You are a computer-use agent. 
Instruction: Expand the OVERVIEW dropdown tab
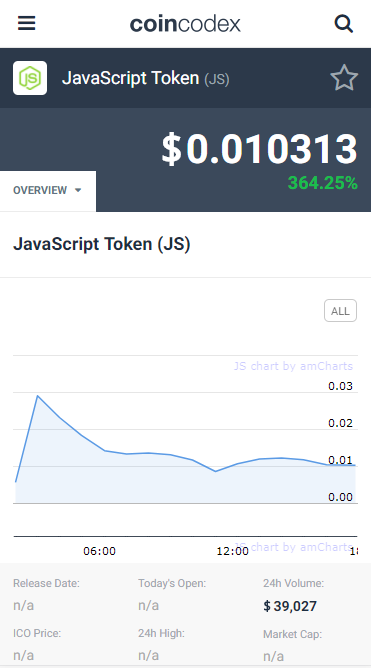pyautogui.click(x=48, y=190)
